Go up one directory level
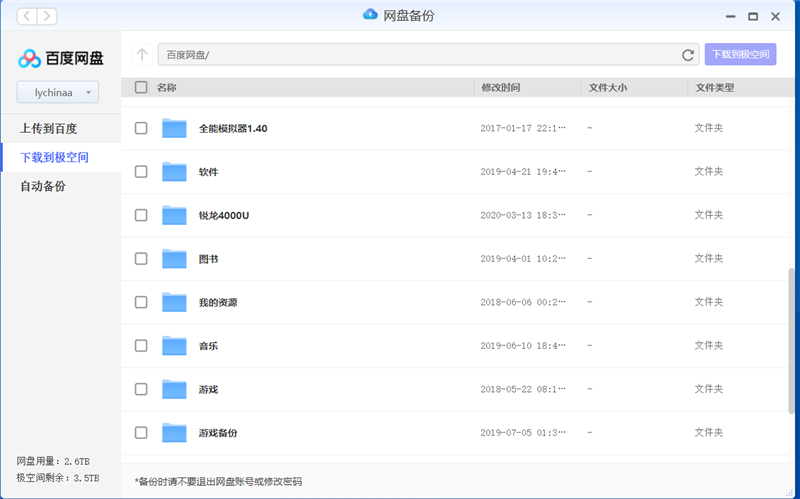Screen dimensions: 800x499 tap(142, 55)
